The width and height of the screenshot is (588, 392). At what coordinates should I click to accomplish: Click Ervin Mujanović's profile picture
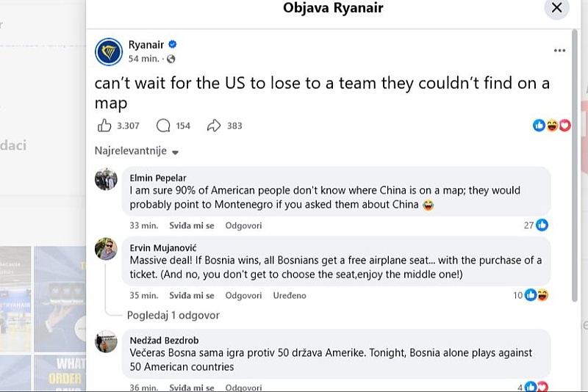(106, 249)
